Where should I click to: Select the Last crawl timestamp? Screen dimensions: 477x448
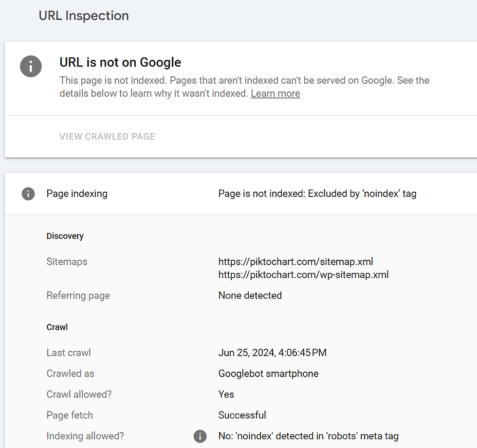273,352
